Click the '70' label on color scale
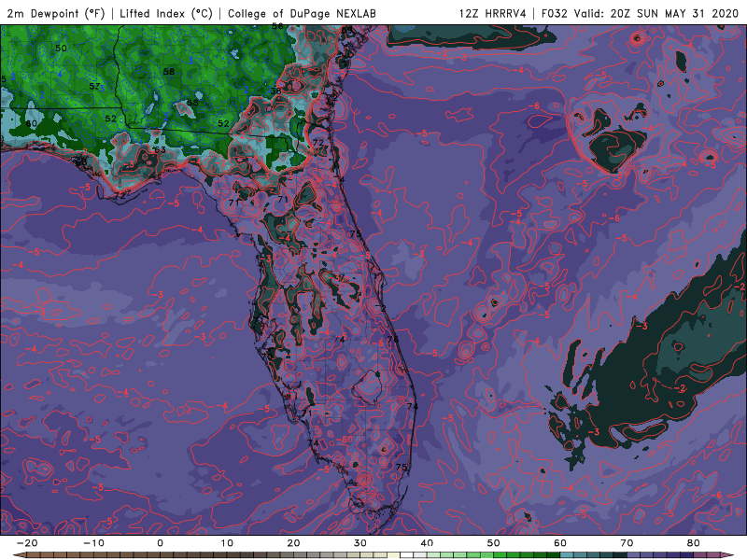Screen dimensions: 747x560 tap(627, 543)
